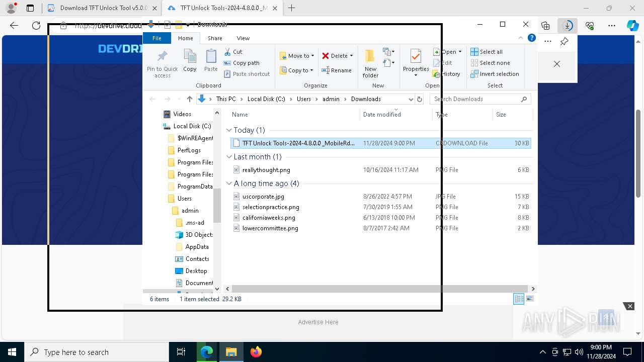This screenshot has width=644, height=362.
Task: Create a New folder from the ribbon
Action: pos(370,63)
